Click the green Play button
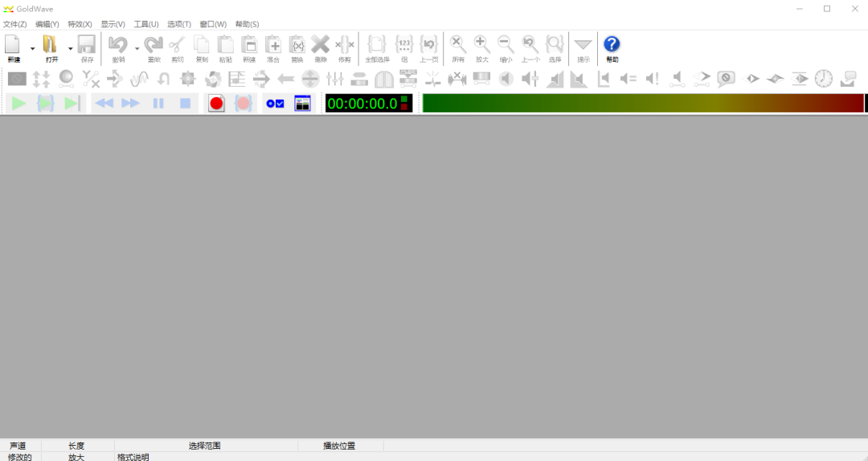The width and height of the screenshot is (868, 461). [18, 103]
